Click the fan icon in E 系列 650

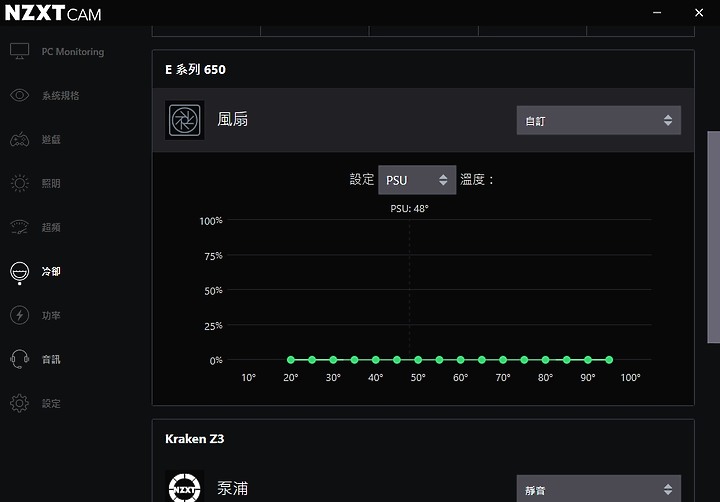coord(185,120)
